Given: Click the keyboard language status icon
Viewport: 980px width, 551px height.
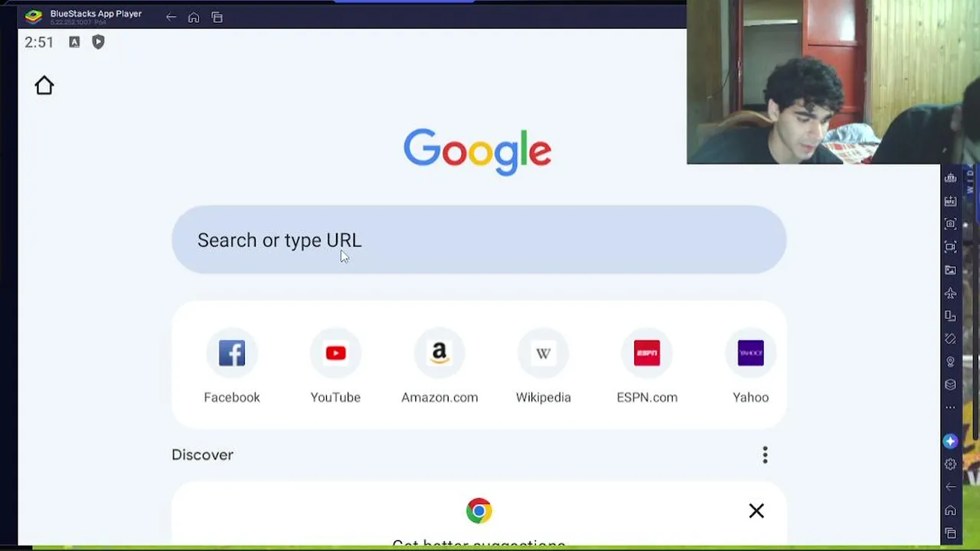Looking at the screenshot, I should point(74,42).
